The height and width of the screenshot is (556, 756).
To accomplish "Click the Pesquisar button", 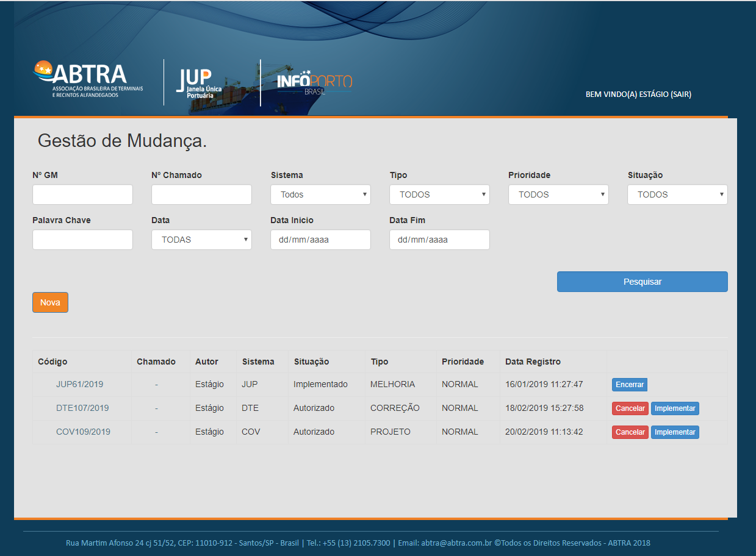I will click(641, 281).
